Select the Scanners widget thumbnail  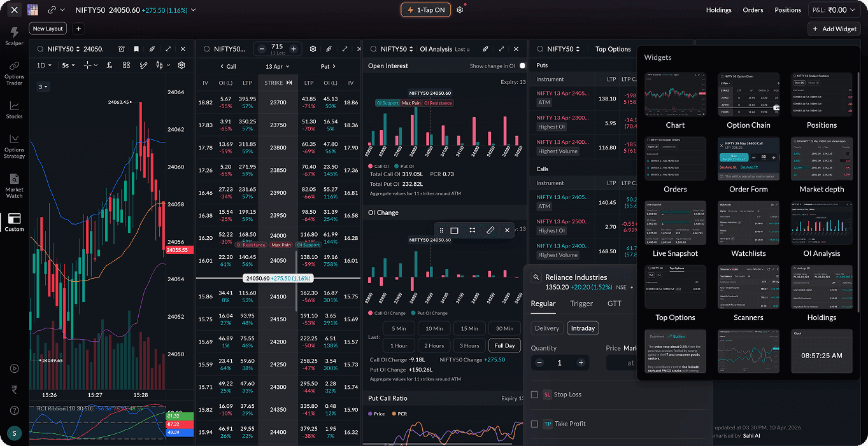[748, 288]
